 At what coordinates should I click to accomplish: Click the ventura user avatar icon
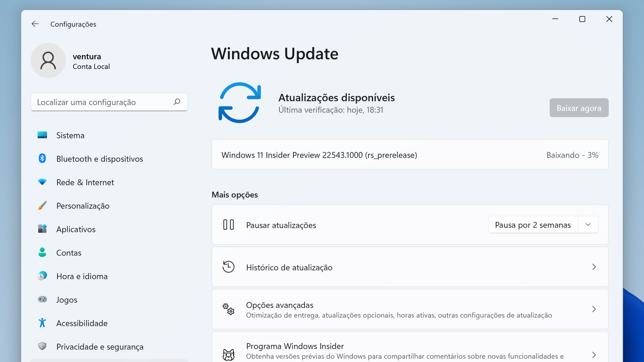pos(48,60)
